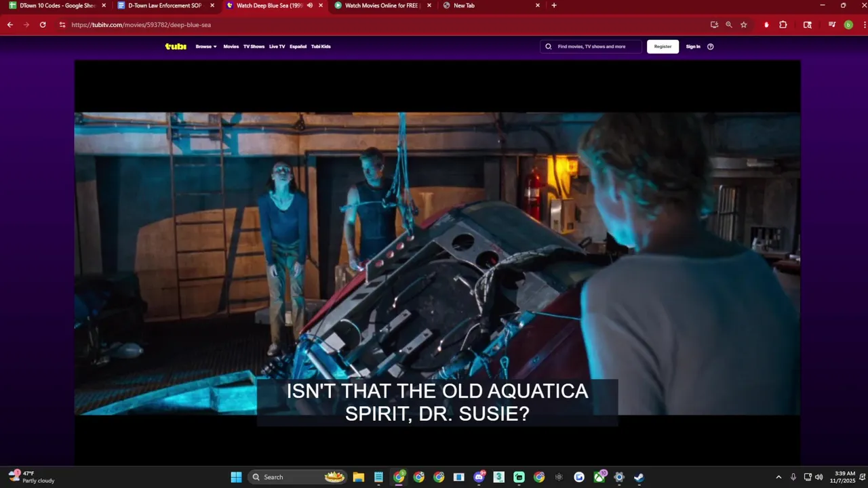The height and width of the screenshot is (488, 868).
Task: Click the video player to pause playback
Action: click(437, 263)
